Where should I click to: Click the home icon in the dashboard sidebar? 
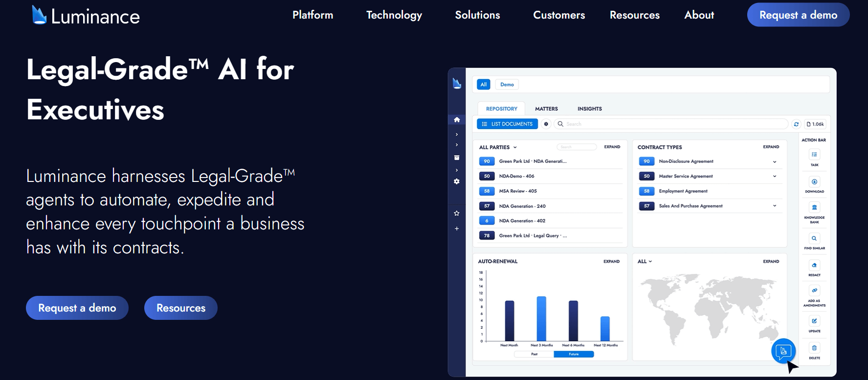(x=457, y=120)
